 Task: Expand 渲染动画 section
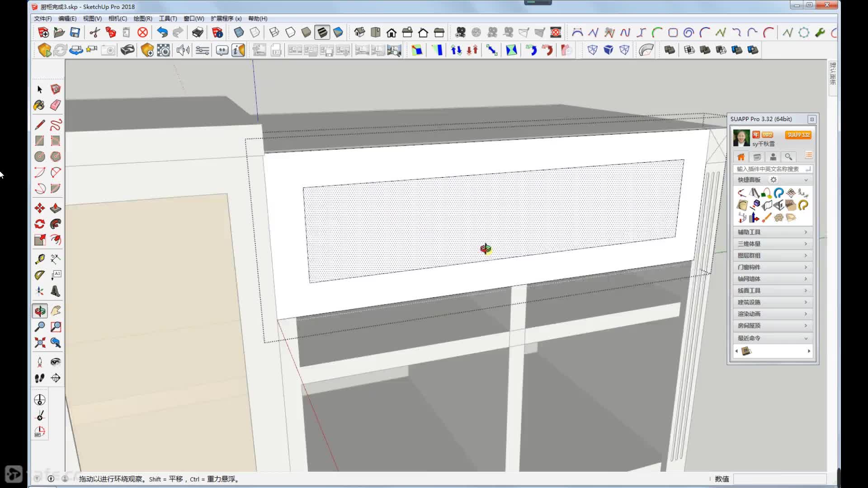(x=773, y=314)
